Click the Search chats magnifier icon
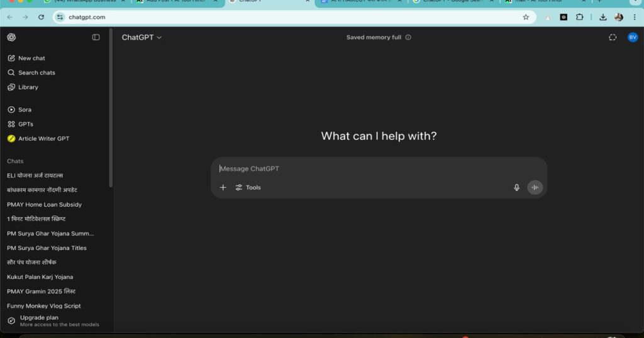Viewport: 644px width, 338px height. 11,73
